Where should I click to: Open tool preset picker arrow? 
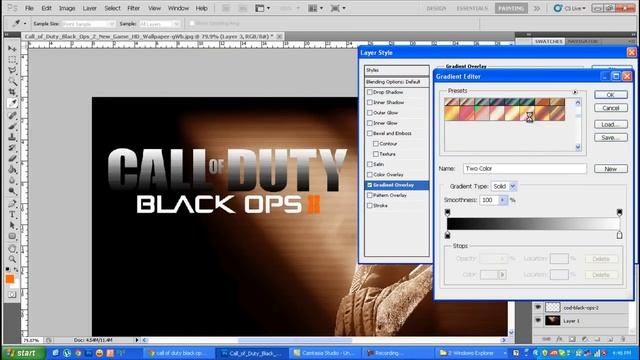click(x=25, y=24)
